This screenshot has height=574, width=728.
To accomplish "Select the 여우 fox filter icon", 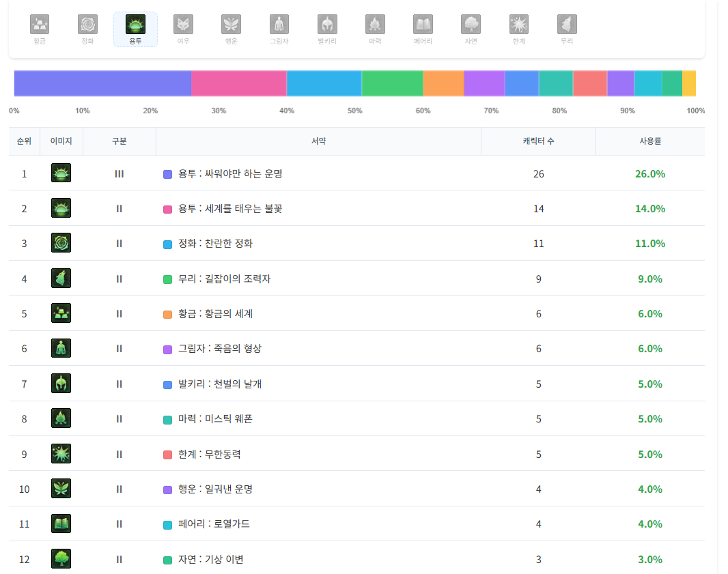I will pos(183,25).
